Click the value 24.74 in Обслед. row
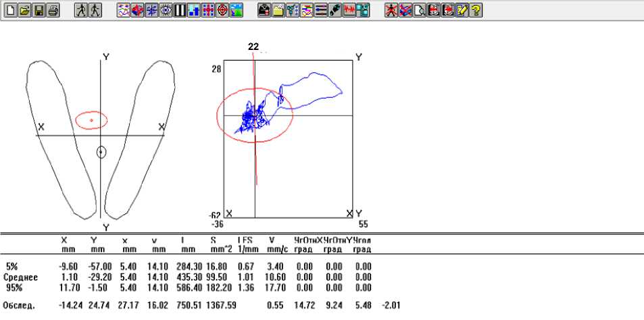The height and width of the screenshot is (320, 644). [99, 305]
